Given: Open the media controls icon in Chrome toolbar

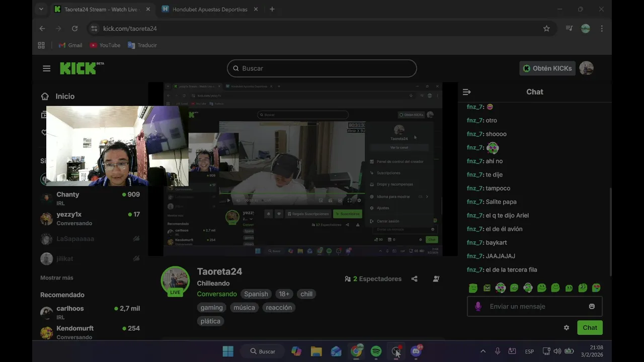Looking at the screenshot, I should (x=569, y=29).
